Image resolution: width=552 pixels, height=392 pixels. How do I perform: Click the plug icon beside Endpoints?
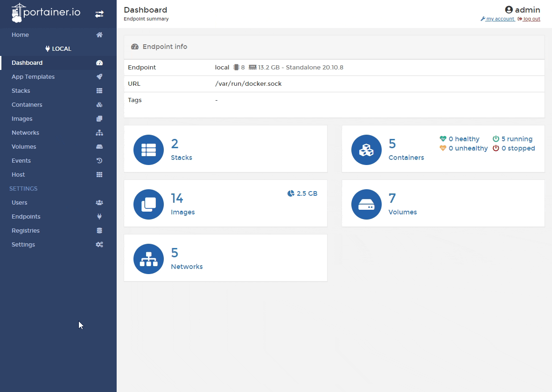(x=99, y=217)
